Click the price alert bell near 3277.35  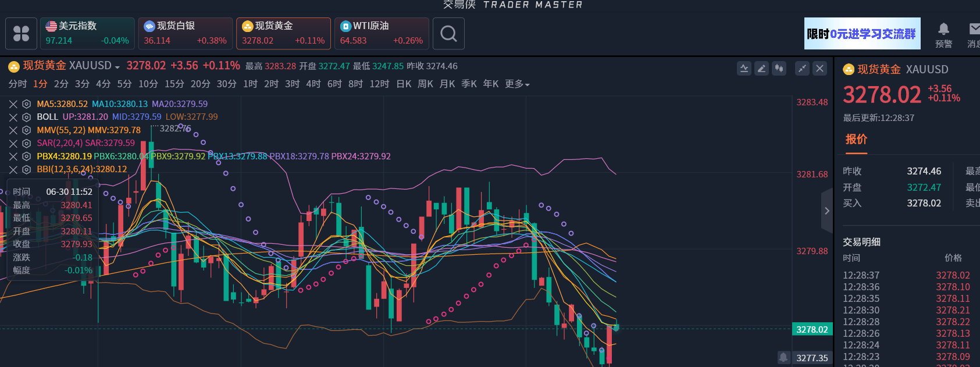coord(783,357)
